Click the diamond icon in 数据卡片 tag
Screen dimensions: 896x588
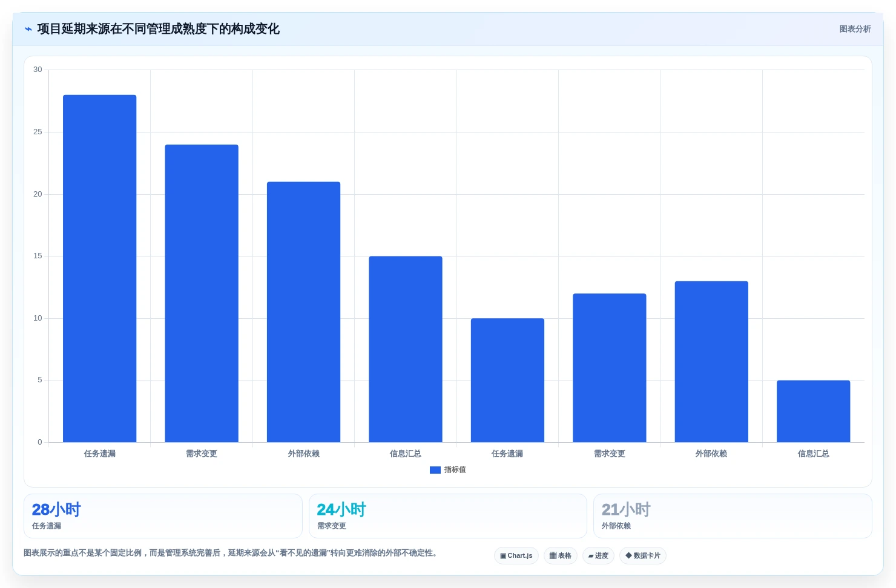pos(628,555)
